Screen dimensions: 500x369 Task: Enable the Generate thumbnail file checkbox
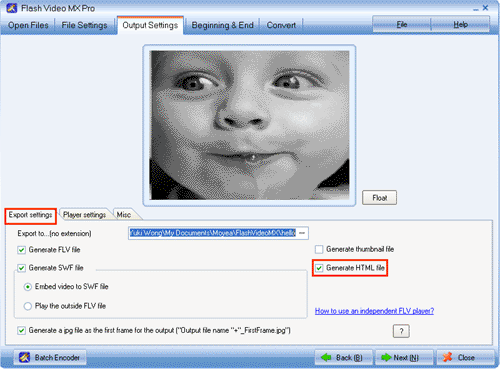tap(319, 249)
